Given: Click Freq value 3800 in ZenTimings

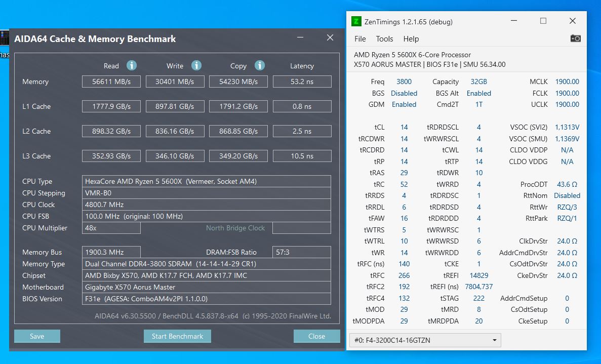Looking at the screenshot, I should [404, 82].
